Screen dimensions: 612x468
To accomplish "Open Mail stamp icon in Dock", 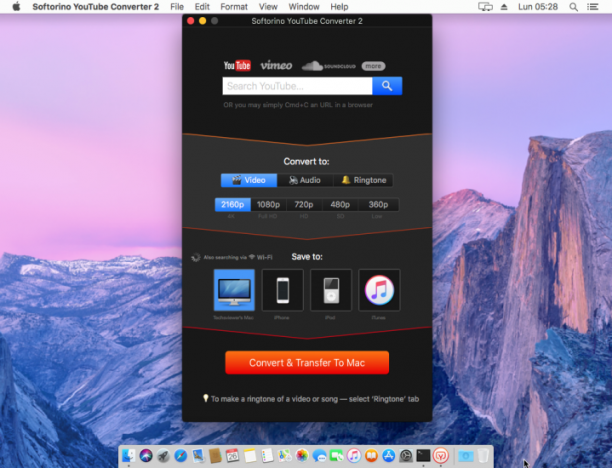I will [198, 455].
